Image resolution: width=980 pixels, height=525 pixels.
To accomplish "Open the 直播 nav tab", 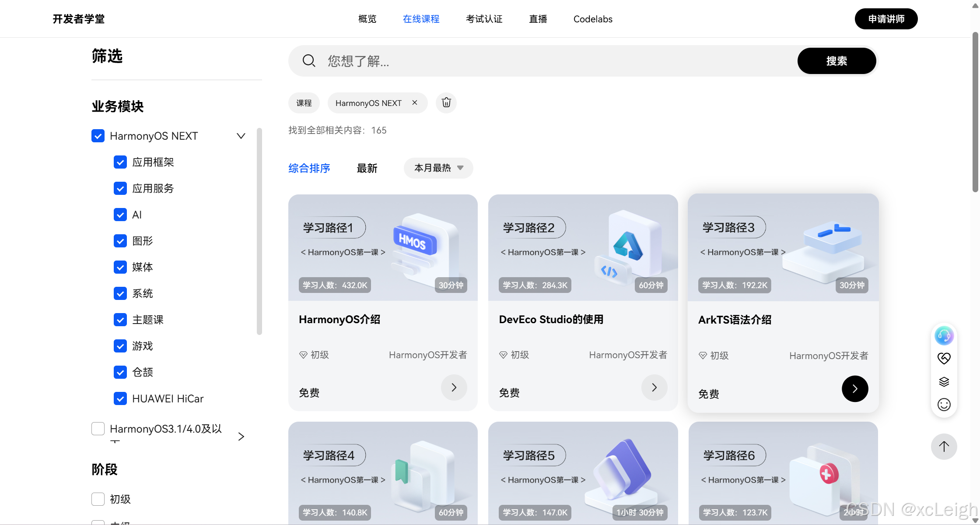I will [x=538, y=19].
